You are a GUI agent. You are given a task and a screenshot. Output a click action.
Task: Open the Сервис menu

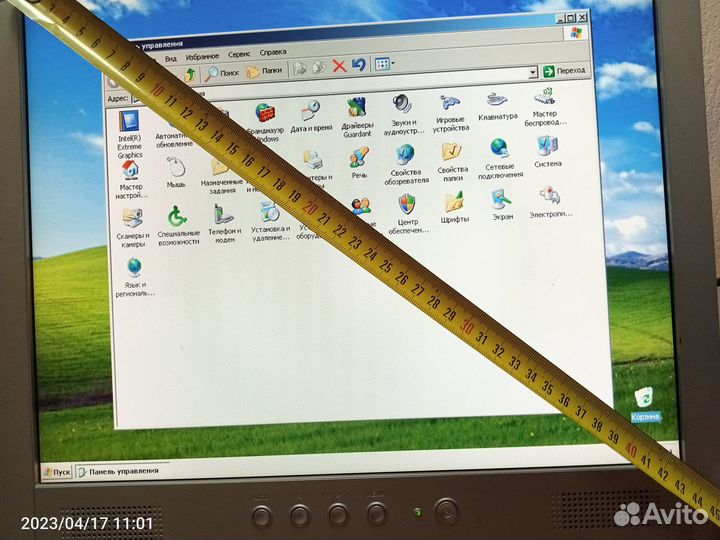coord(239,54)
